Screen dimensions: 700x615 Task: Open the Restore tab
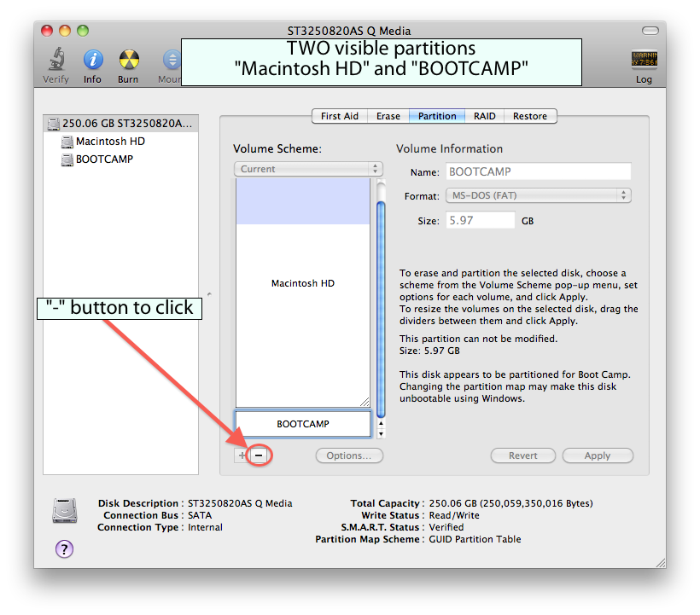[530, 116]
